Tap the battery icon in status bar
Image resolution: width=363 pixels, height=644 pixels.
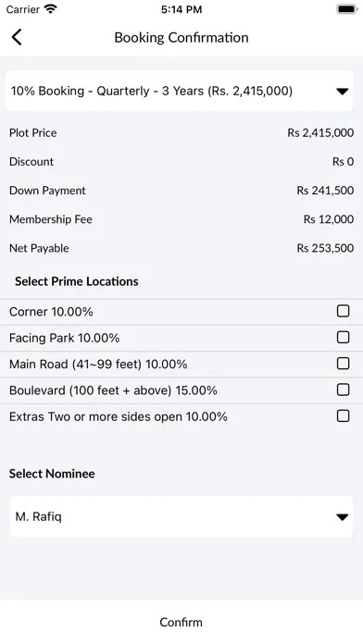pyautogui.click(x=347, y=9)
